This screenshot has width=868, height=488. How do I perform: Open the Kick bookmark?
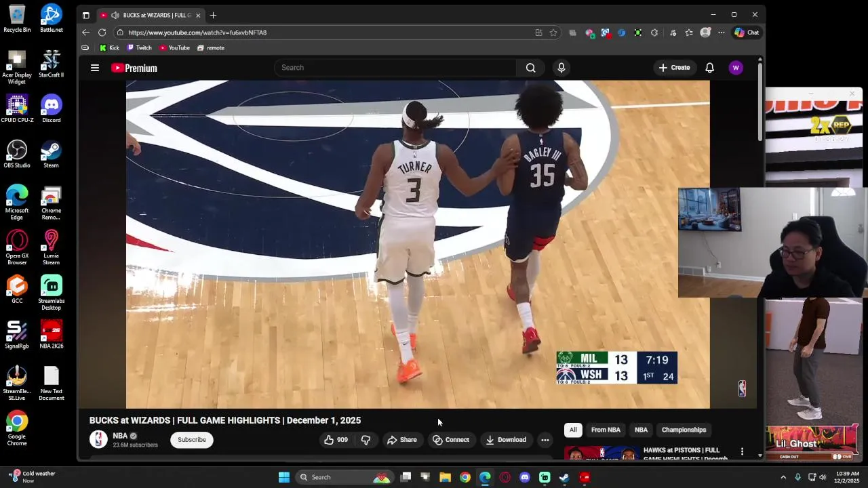click(x=109, y=48)
